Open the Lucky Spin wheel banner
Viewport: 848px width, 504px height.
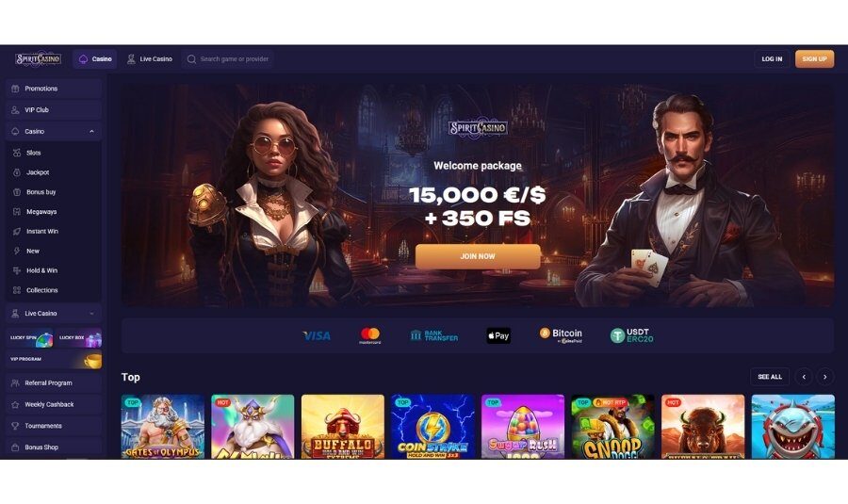click(31, 338)
